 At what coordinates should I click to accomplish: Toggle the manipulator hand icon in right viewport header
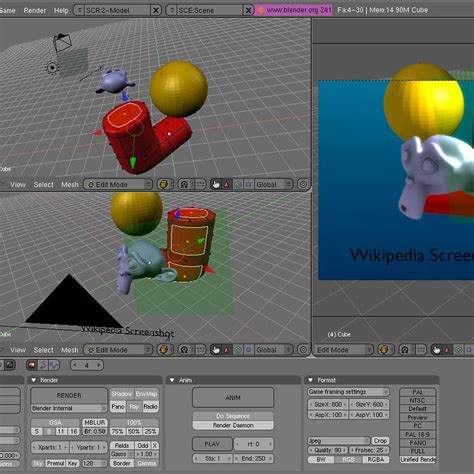pos(436,350)
